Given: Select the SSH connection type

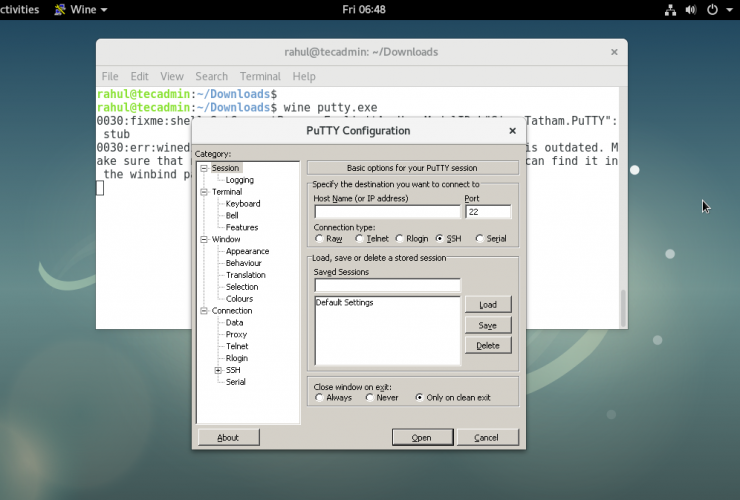Looking at the screenshot, I should point(440,239).
